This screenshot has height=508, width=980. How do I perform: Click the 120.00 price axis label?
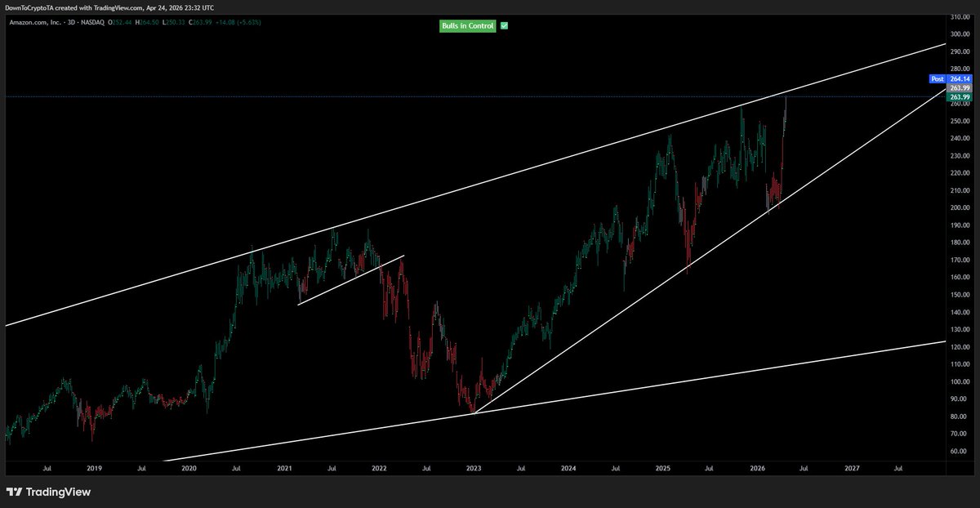pos(960,347)
